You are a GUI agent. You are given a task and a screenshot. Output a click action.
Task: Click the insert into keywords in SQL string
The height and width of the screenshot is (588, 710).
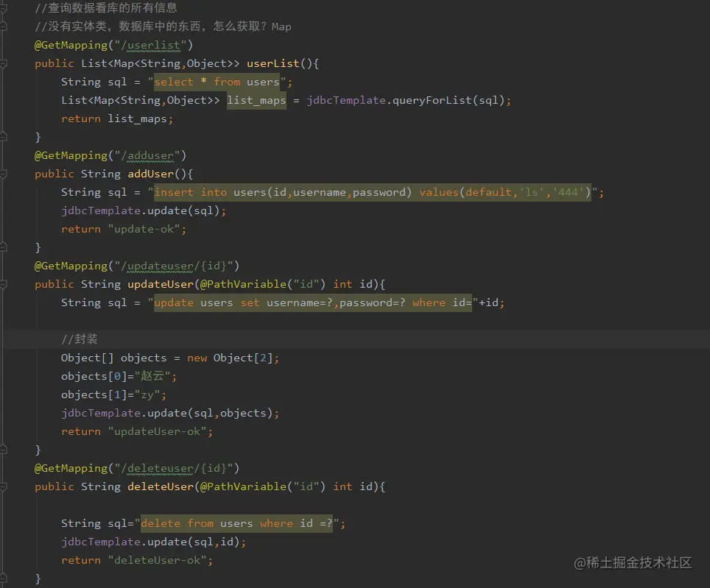click(x=191, y=192)
